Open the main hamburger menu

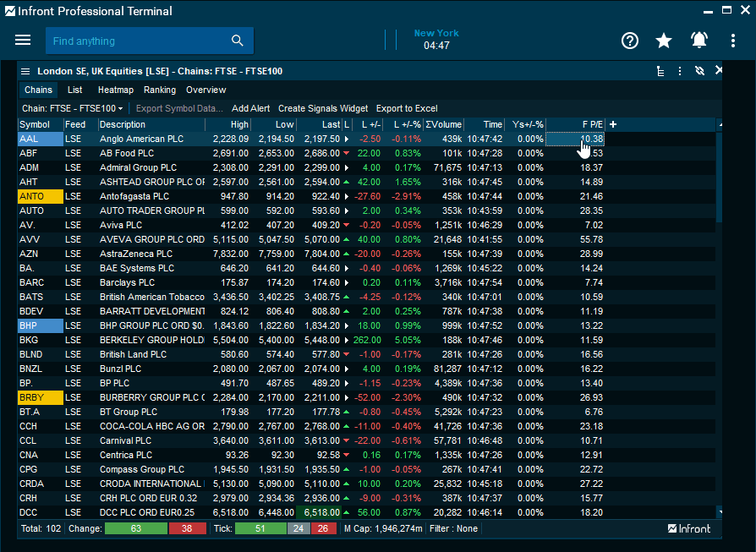click(23, 41)
